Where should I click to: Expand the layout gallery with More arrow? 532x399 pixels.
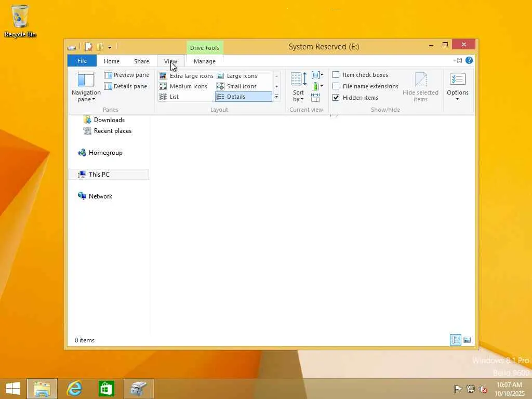276,97
